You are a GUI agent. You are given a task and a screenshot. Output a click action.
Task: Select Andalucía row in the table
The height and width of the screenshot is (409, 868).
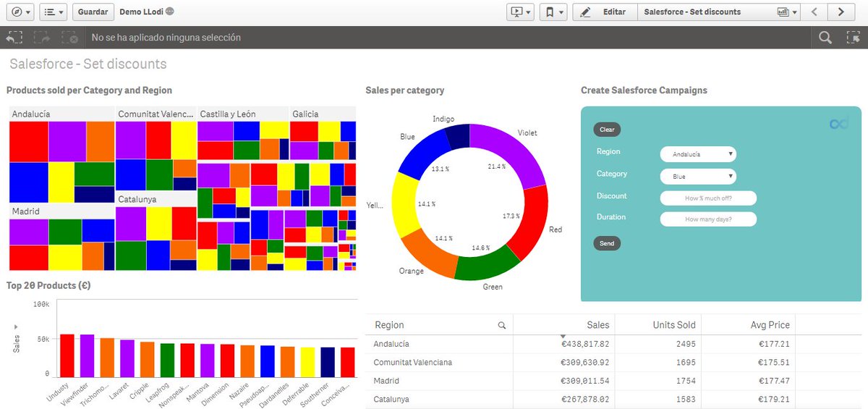[x=391, y=344]
